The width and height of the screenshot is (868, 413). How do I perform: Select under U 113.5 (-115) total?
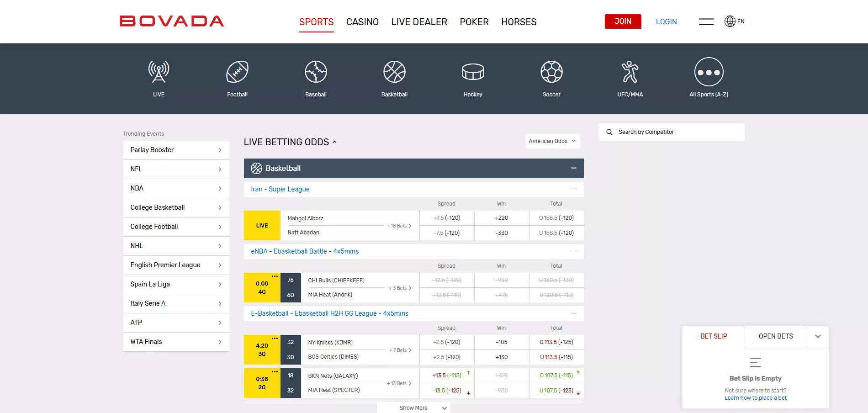556,357
